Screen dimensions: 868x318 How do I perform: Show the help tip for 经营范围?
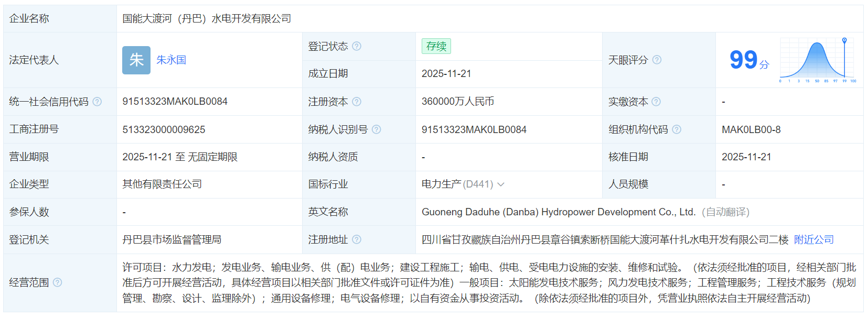[x=57, y=282]
